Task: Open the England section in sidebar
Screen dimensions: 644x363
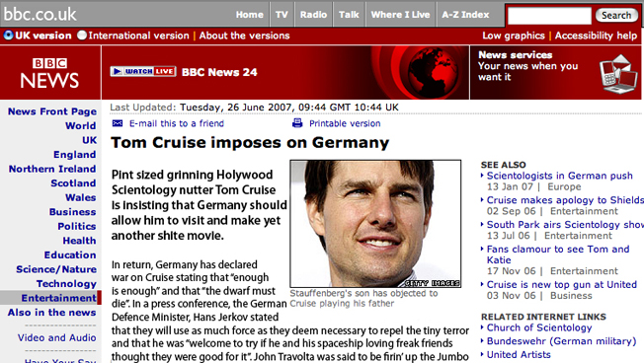Action: click(74, 154)
